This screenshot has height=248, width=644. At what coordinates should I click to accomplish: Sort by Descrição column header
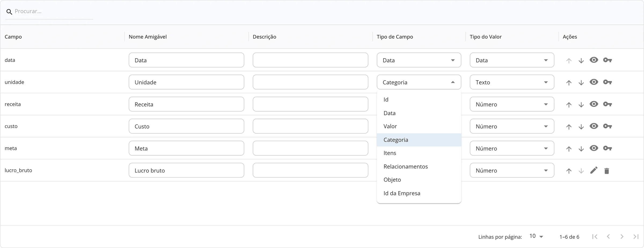(264, 37)
